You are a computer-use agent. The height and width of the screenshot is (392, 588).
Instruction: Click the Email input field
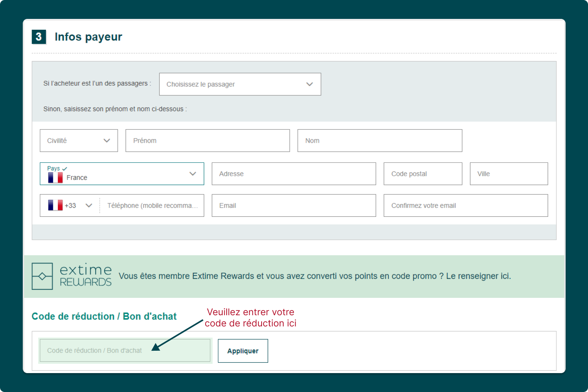[x=293, y=205]
